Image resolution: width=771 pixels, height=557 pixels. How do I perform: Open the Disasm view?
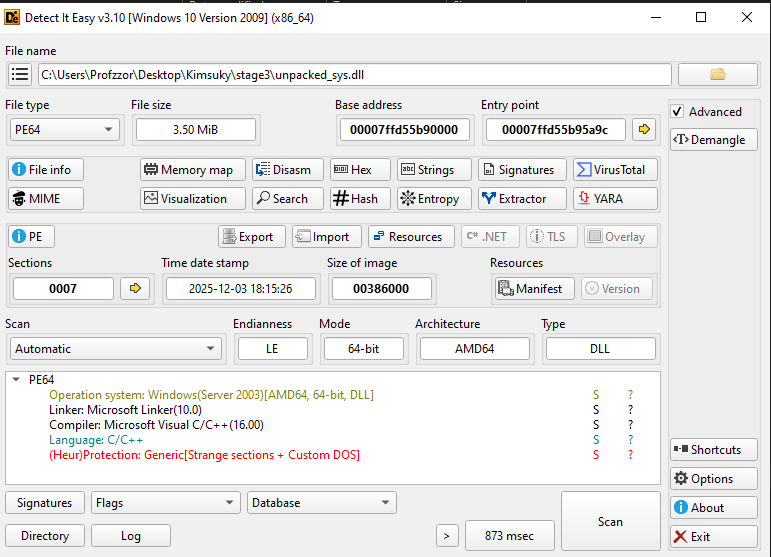click(288, 170)
